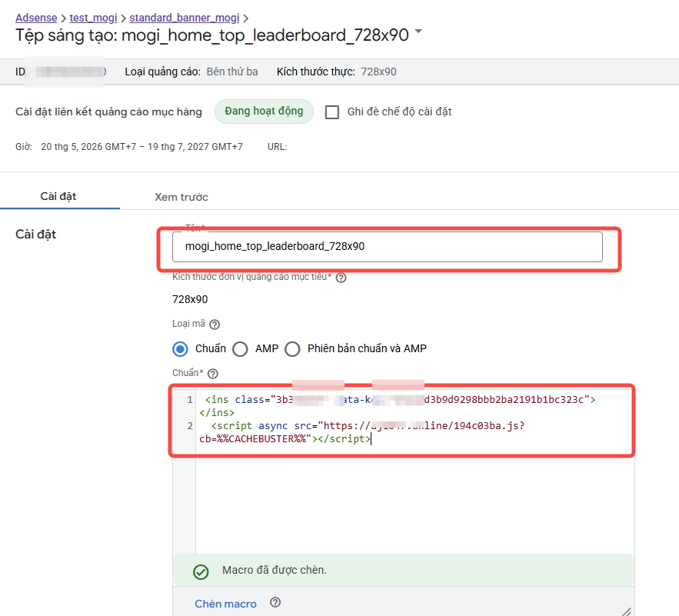The height and width of the screenshot is (616, 679).
Task: Expand the creative title dropdown arrow
Action: (418, 32)
